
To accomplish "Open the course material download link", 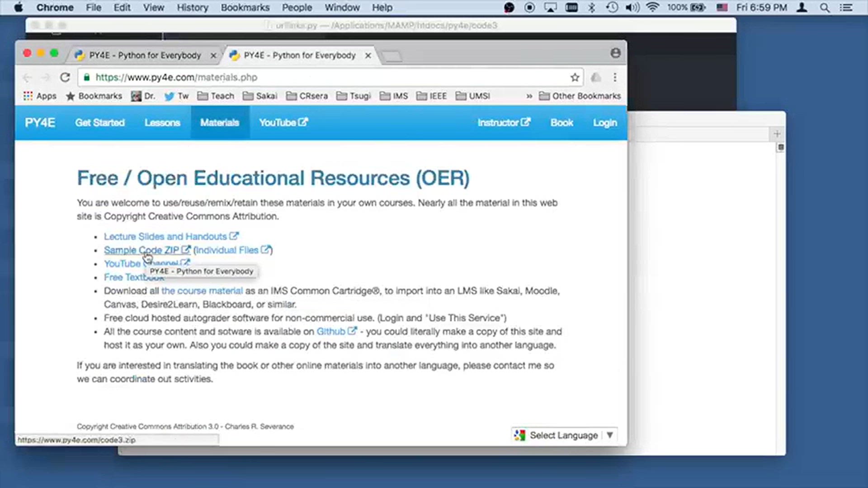I will click(x=202, y=291).
